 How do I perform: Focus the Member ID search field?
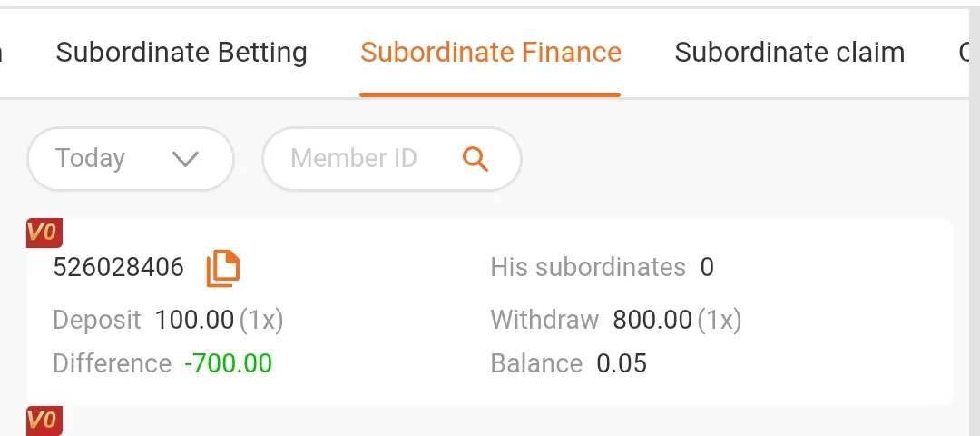(x=392, y=159)
